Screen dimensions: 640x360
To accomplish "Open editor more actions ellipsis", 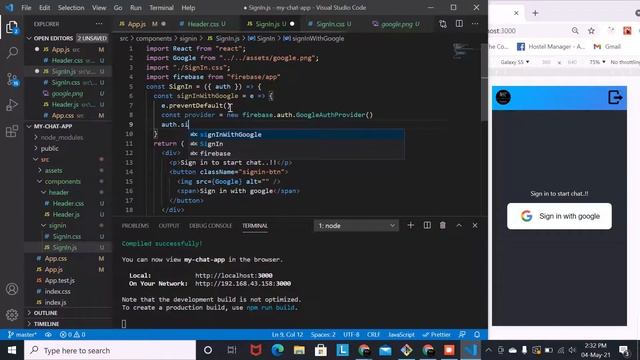I will pos(475,24).
